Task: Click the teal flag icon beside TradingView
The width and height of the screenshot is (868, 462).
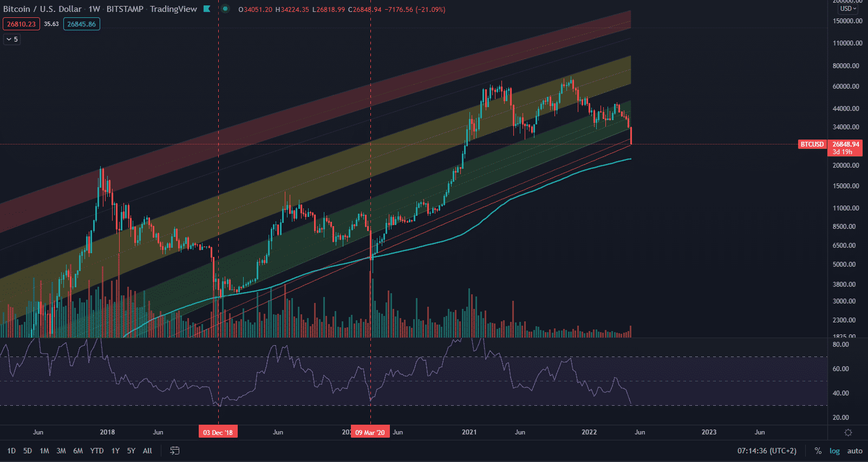Action: click(207, 9)
